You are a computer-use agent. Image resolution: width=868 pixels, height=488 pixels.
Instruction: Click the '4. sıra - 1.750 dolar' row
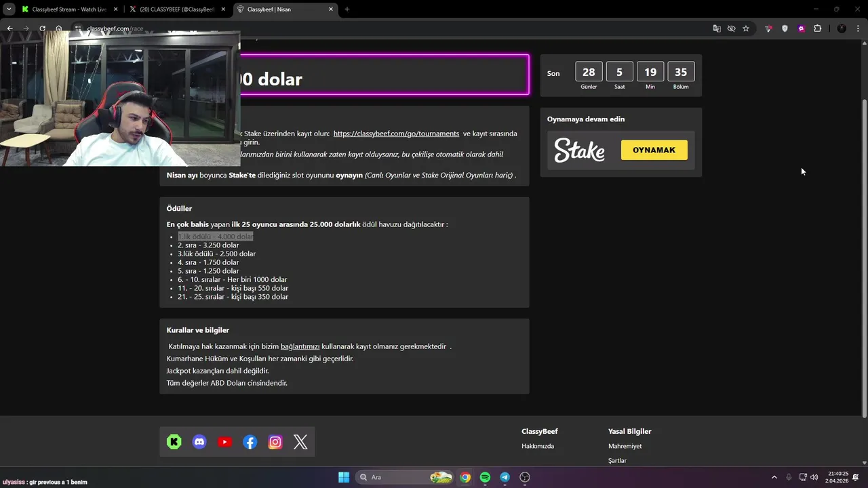pos(208,262)
